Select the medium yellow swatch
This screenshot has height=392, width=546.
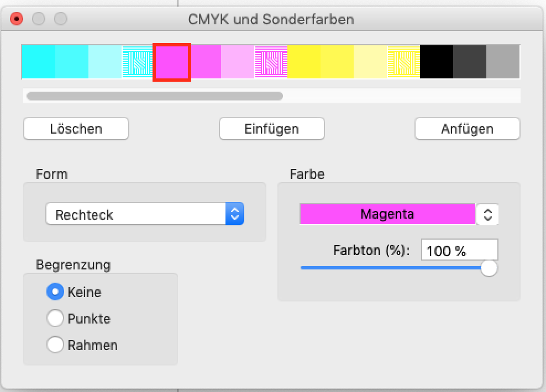click(337, 62)
